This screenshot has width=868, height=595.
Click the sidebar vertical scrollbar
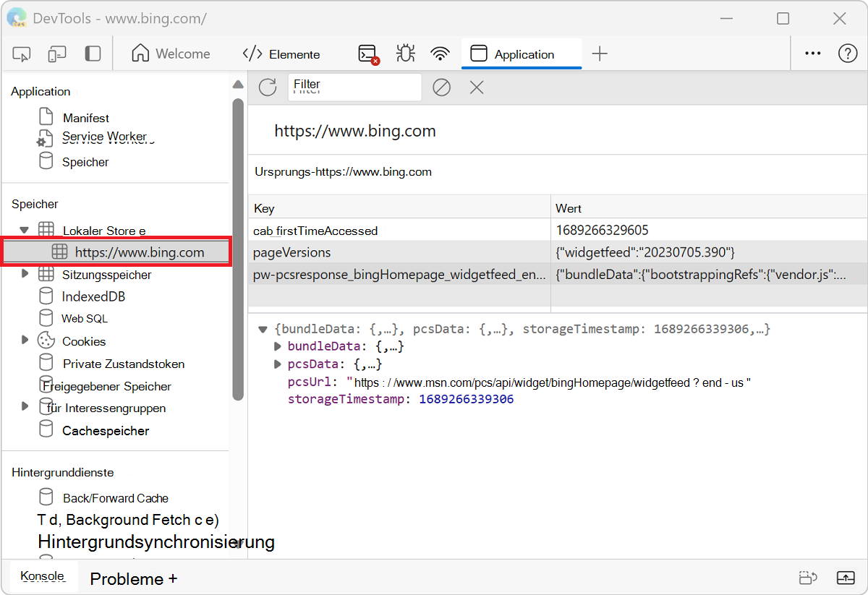tap(238, 249)
